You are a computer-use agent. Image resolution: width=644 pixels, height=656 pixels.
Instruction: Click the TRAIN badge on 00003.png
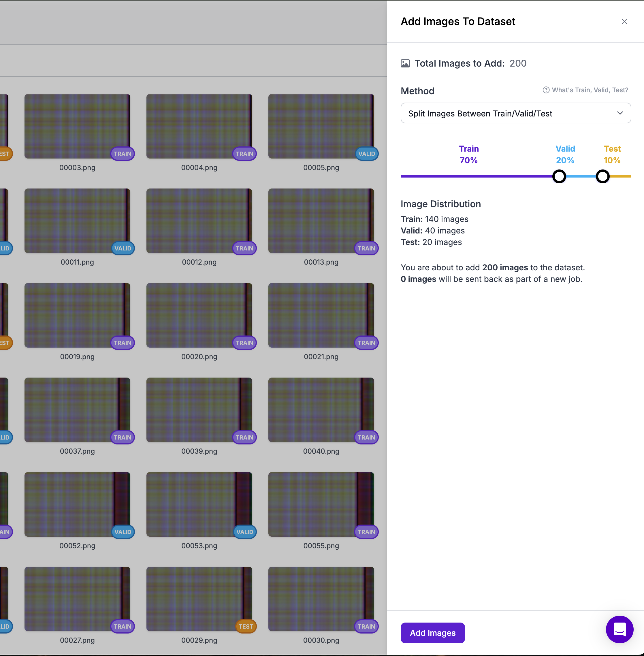click(x=123, y=154)
